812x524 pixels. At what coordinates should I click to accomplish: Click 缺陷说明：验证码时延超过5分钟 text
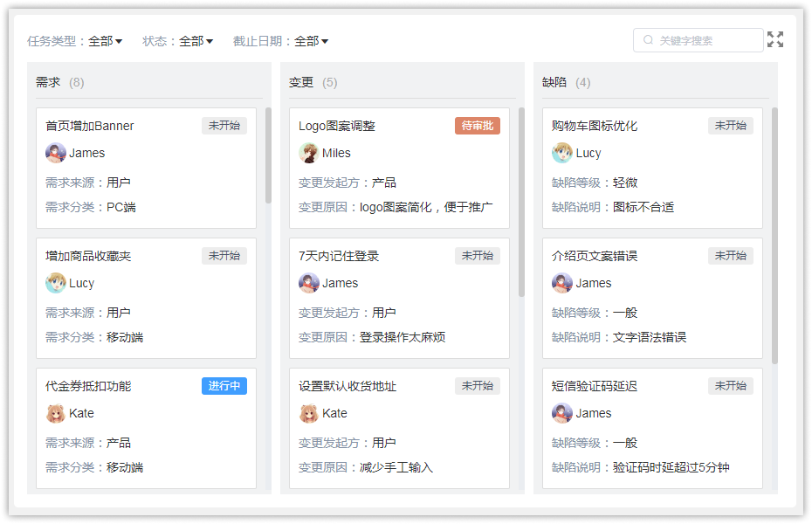pos(641,467)
